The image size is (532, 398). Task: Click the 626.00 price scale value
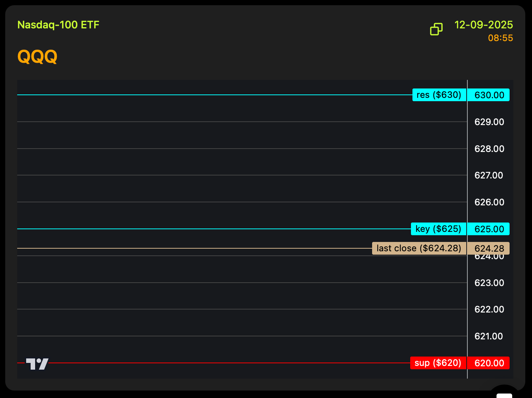tap(489, 202)
